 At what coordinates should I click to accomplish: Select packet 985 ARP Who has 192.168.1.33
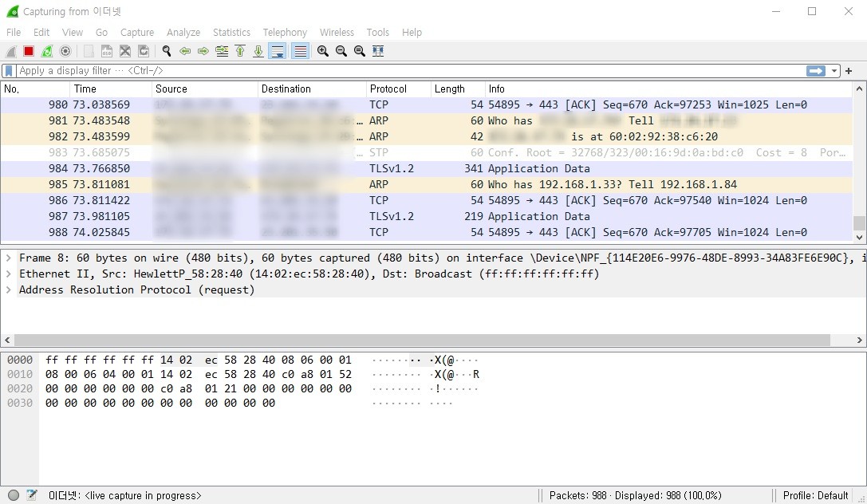tap(426, 184)
